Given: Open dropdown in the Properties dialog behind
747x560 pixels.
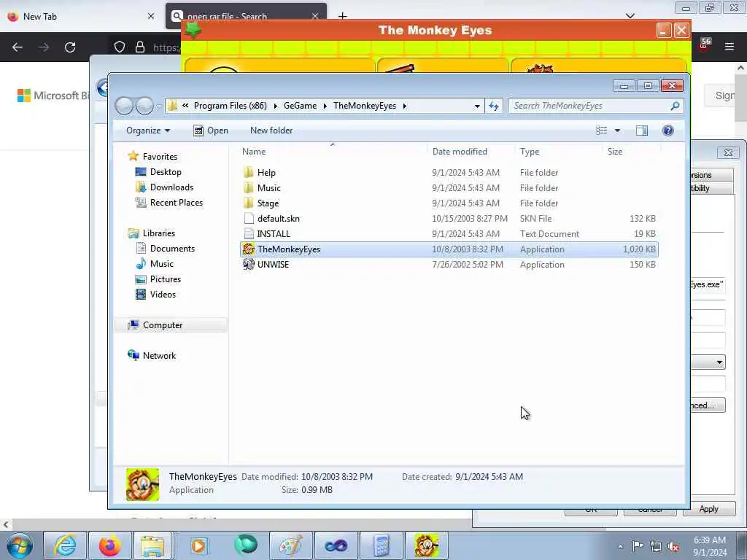Looking at the screenshot, I should tap(719, 362).
